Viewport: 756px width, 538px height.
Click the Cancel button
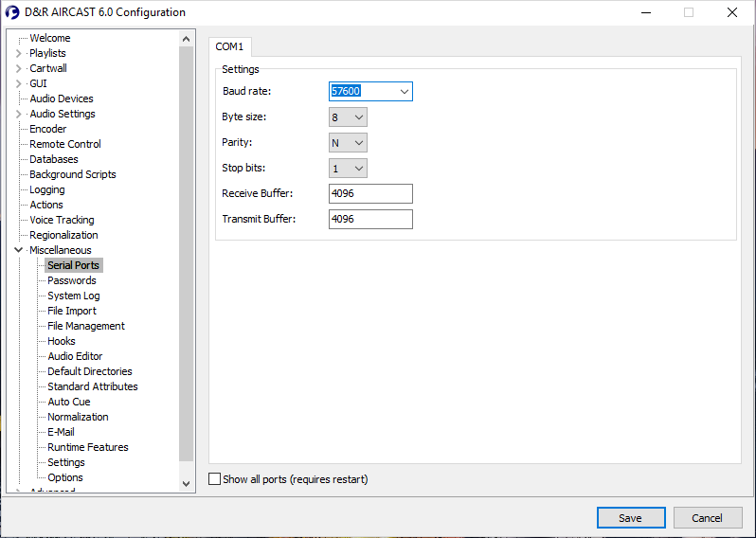click(x=707, y=518)
